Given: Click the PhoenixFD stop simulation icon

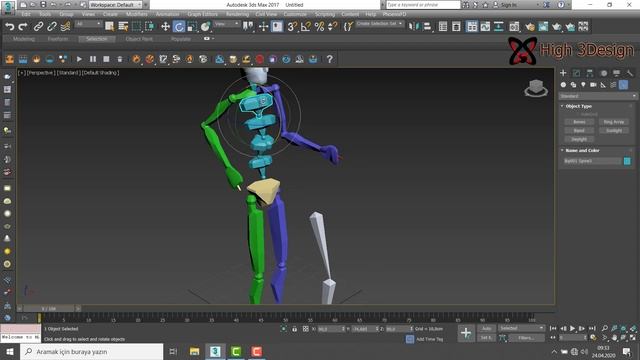Looking at the screenshot, I should coord(106,59).
